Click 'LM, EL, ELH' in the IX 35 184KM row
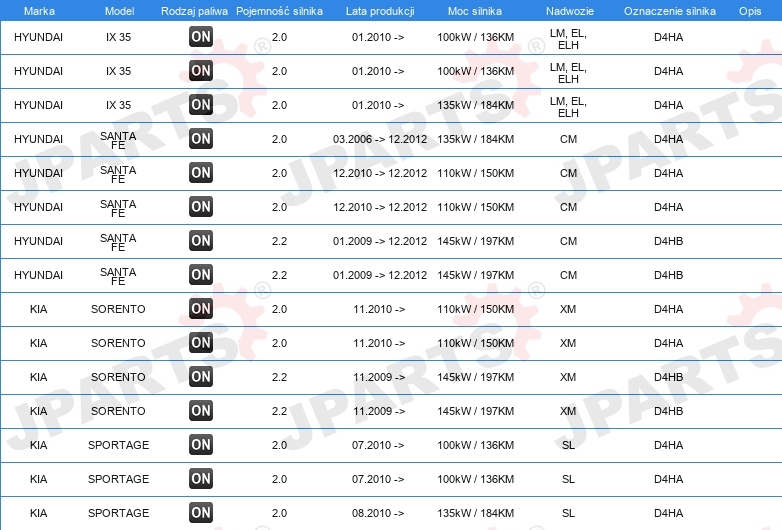 pyautogui.click(x=568, y=107)
